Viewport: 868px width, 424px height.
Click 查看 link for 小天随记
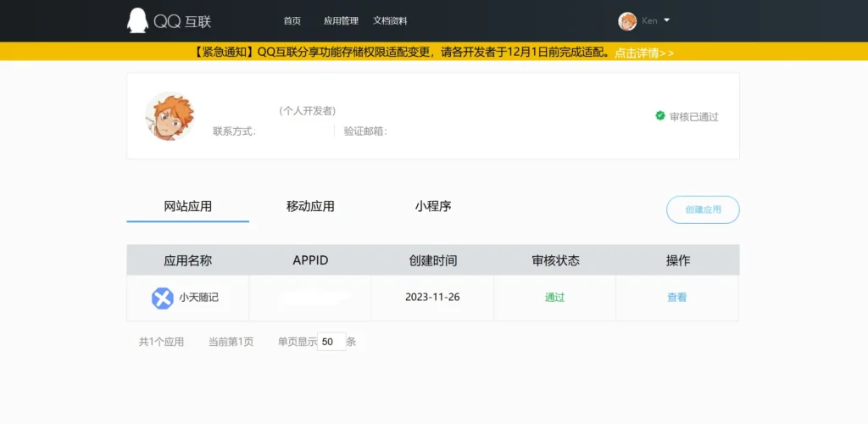pos(677,298)
